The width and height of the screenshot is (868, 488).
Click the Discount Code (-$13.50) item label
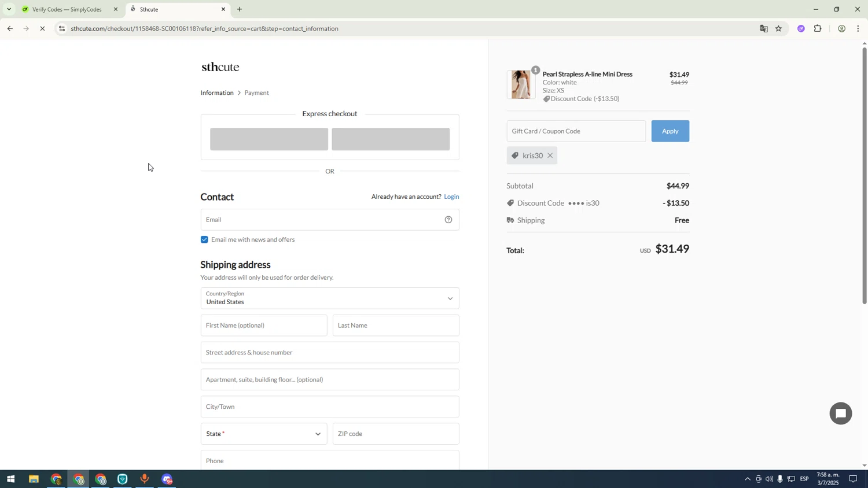pos(581,99)
